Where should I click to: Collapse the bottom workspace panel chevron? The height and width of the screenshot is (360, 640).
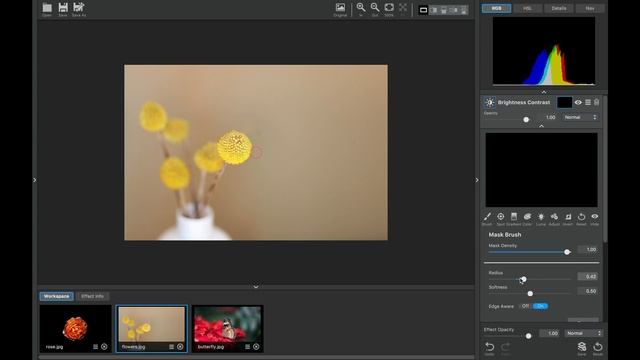point(256,287)
